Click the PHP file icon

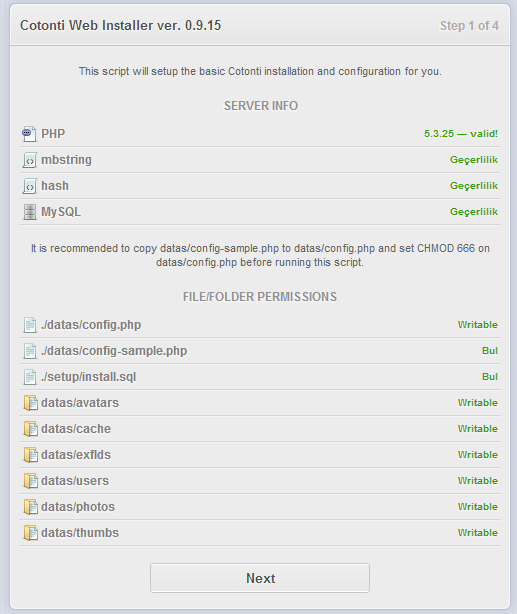tap(29, 134)
